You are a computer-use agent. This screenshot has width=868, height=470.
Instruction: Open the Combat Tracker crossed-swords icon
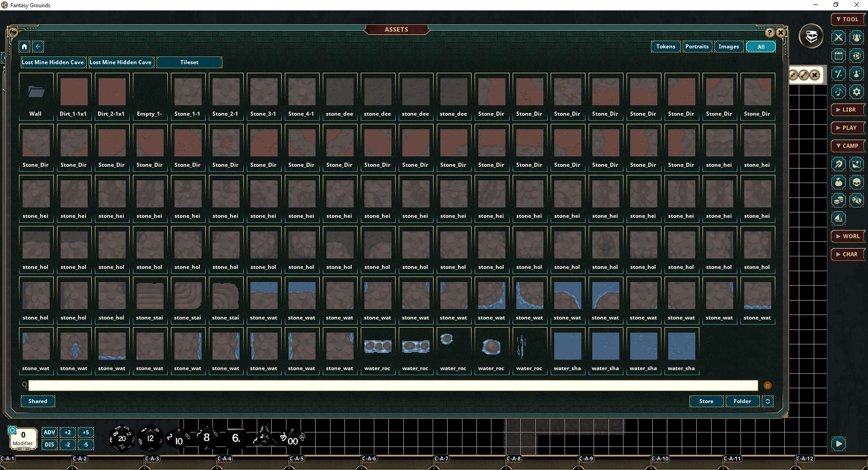point(839,38)
